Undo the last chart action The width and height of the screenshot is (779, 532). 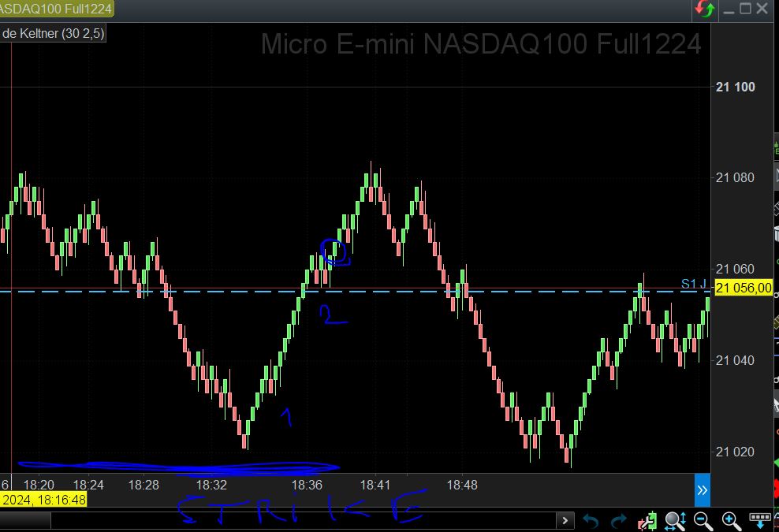coord(591,521)
